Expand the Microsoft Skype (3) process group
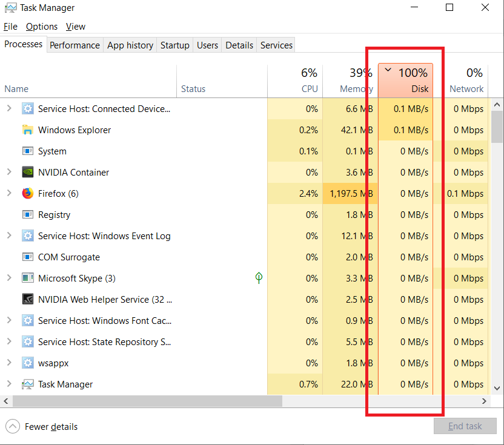Screen dimensions: 504x445 pyautogui.click(x=9, y=278)
